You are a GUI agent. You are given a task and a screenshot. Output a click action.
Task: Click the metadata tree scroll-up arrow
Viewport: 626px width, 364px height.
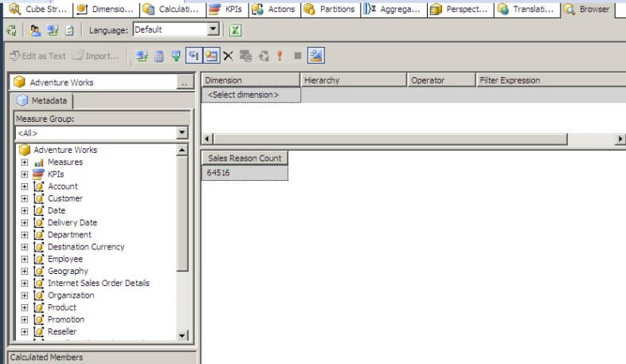182,150
